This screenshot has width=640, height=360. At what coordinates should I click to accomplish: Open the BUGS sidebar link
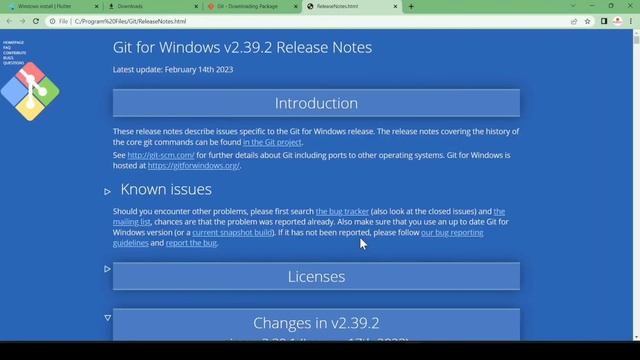point(8,58)
